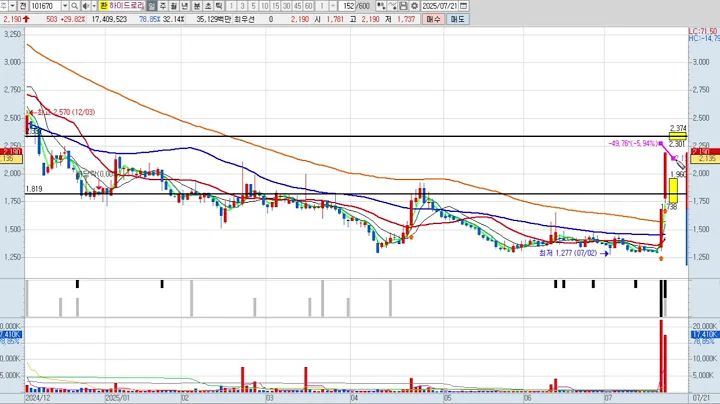Choose the 3 interval button

coord(242,6)
